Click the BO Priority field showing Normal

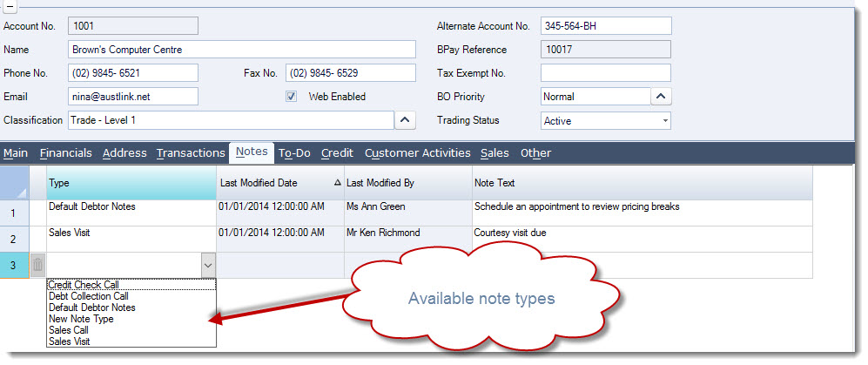(595, 97)
